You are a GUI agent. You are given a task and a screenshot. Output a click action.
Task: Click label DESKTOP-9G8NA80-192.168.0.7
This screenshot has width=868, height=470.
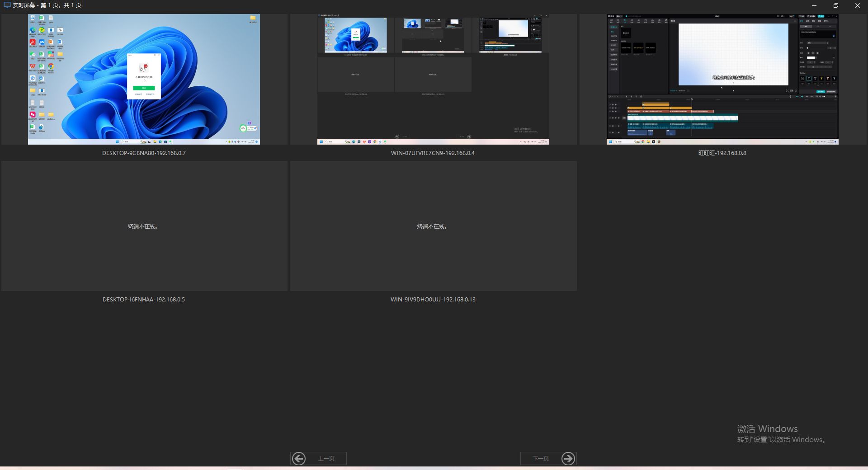(x=144, y=153)
